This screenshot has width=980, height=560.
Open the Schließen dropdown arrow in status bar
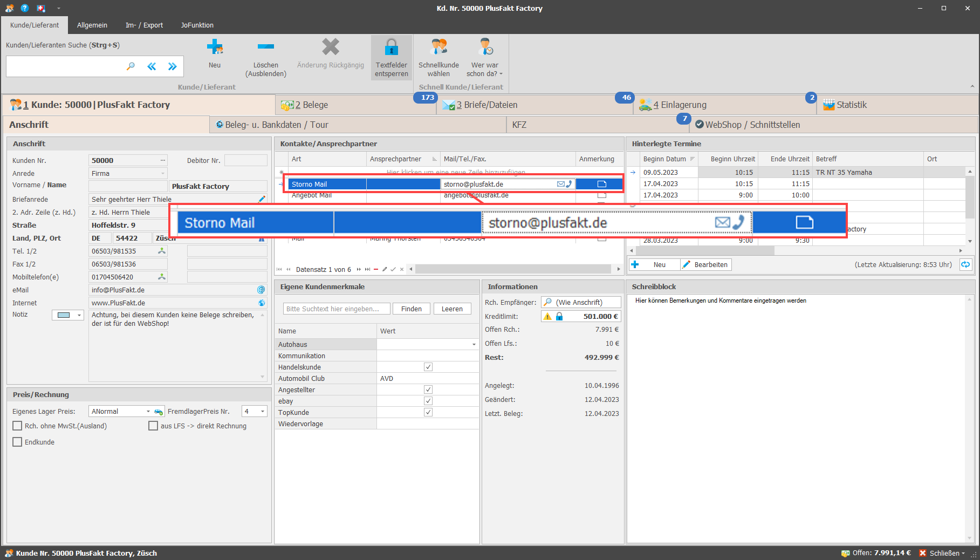click(963, 553)
